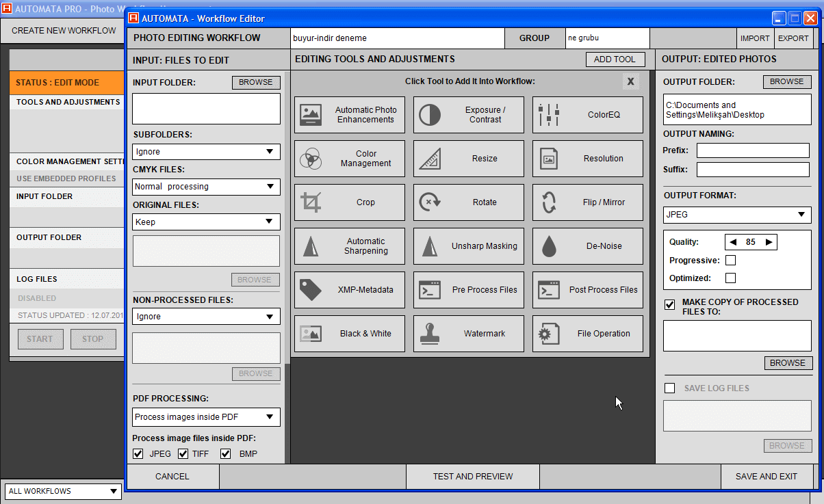Add the Crop tool
The width and height of the screenshot is (824, 504).
(350, 202)
